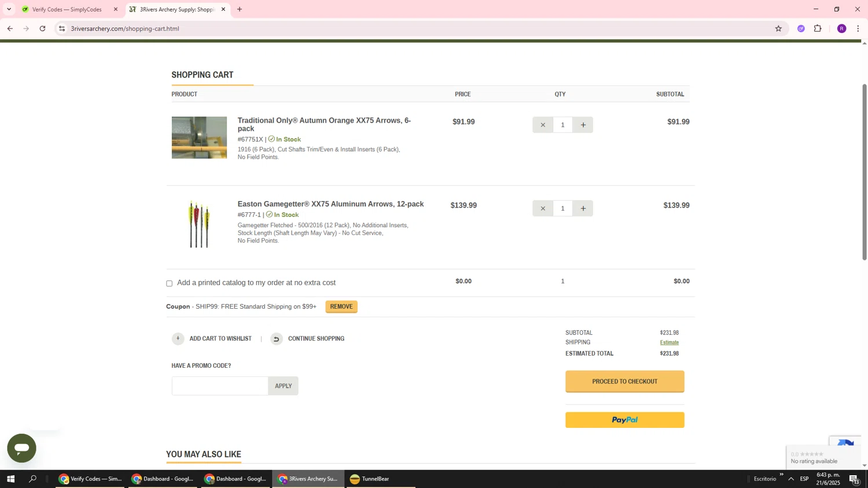Remove the SHIP99 coupon
The height and width of the screenshot is (488, 868).
point(341,306)
